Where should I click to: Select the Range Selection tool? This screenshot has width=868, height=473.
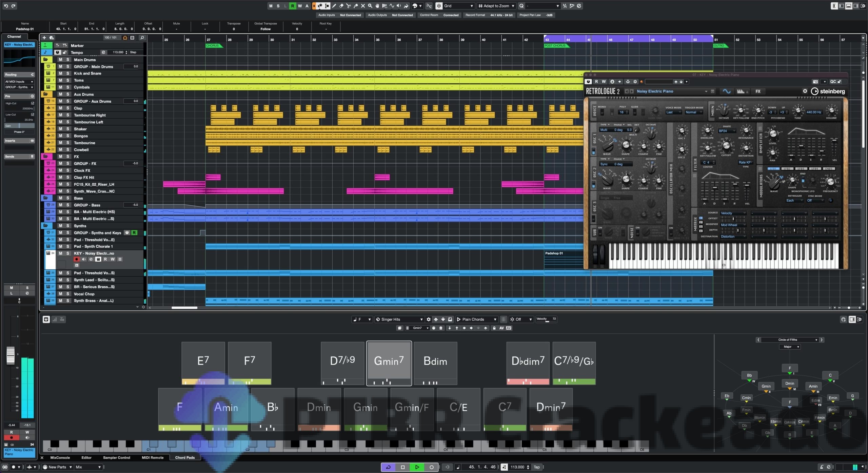tap(327, 6)
